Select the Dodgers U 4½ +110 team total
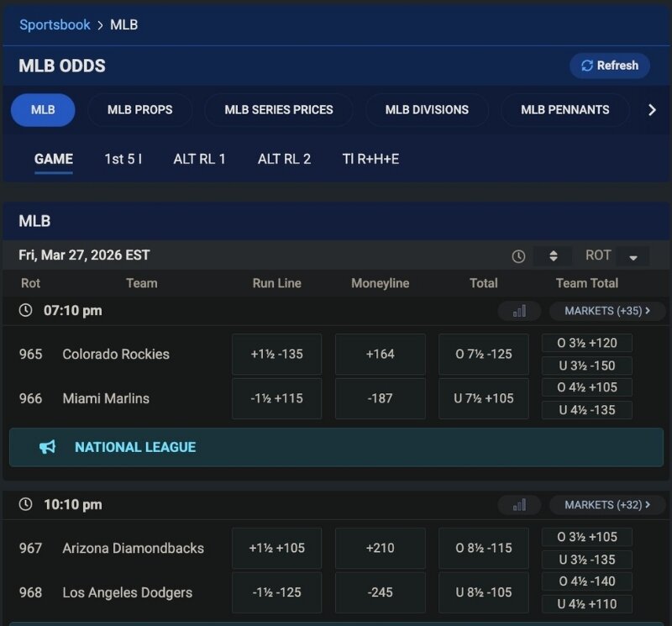Screen dimensions: 672x626 pos(586,604)
